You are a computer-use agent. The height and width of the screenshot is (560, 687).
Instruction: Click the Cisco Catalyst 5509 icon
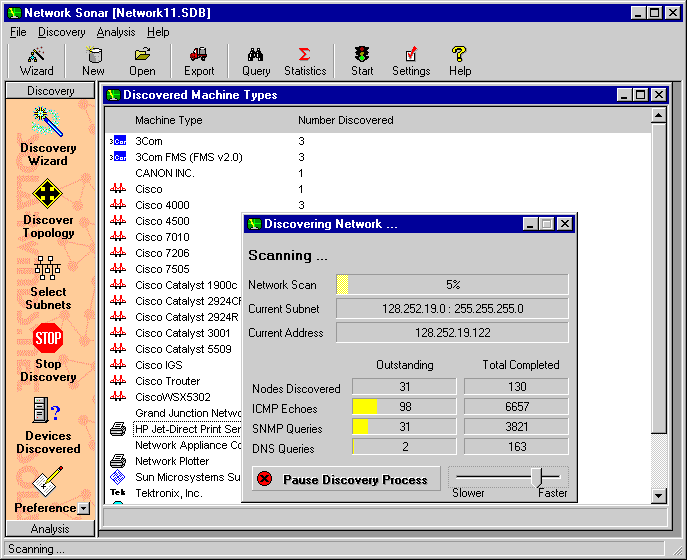(118, 349)
